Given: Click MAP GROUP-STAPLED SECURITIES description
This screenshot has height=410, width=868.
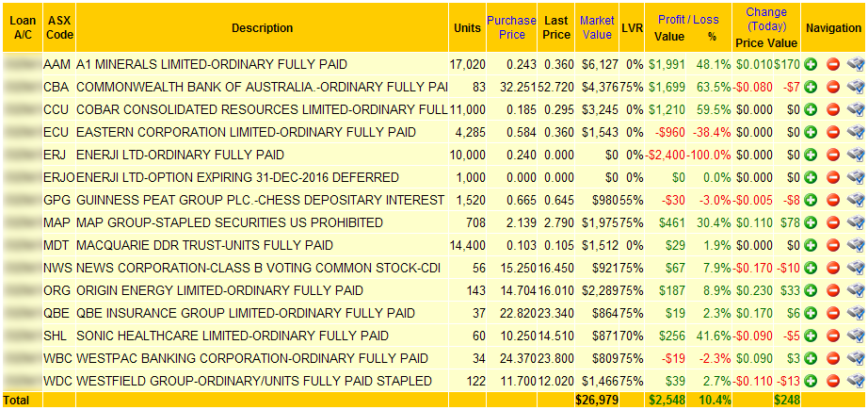Looking at the screenshot, I should coord(229,222).
